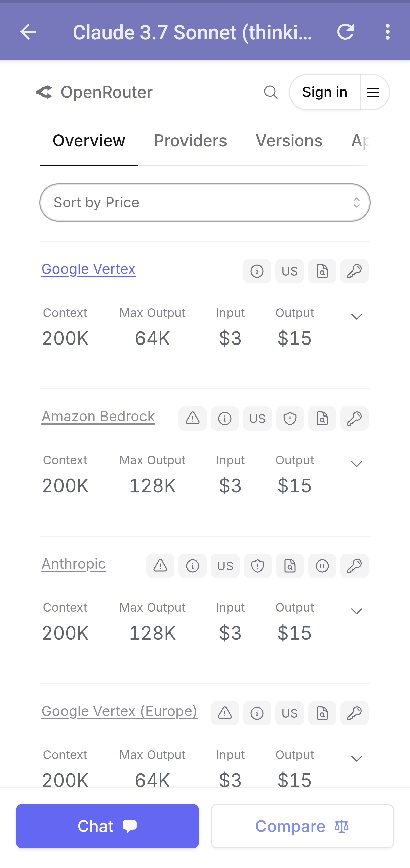Expand the Anthropic provider details

click(357, 611)
